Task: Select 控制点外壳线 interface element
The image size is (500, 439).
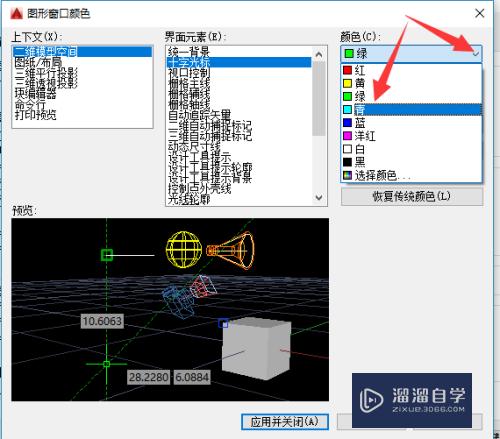Action: (x=239, y=189)
